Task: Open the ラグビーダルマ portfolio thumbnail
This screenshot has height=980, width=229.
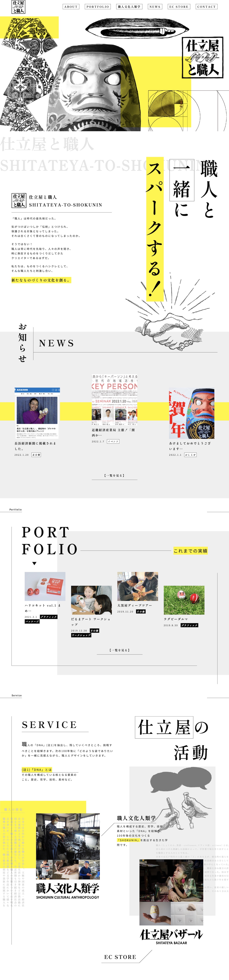Action: [184, 600]
